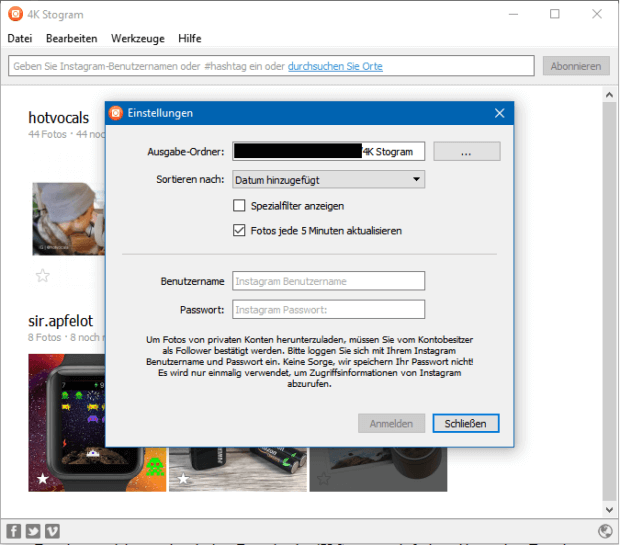The height and width of the screenshot is (545, 620).
Task: Click the Vimeo icon in the status bar
Action: click(x=52, y=531)
